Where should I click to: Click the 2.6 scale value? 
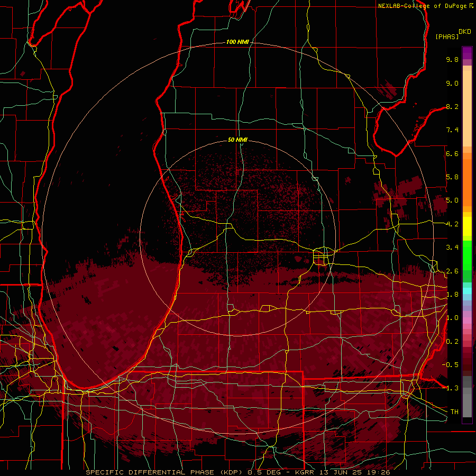[452, 271]
